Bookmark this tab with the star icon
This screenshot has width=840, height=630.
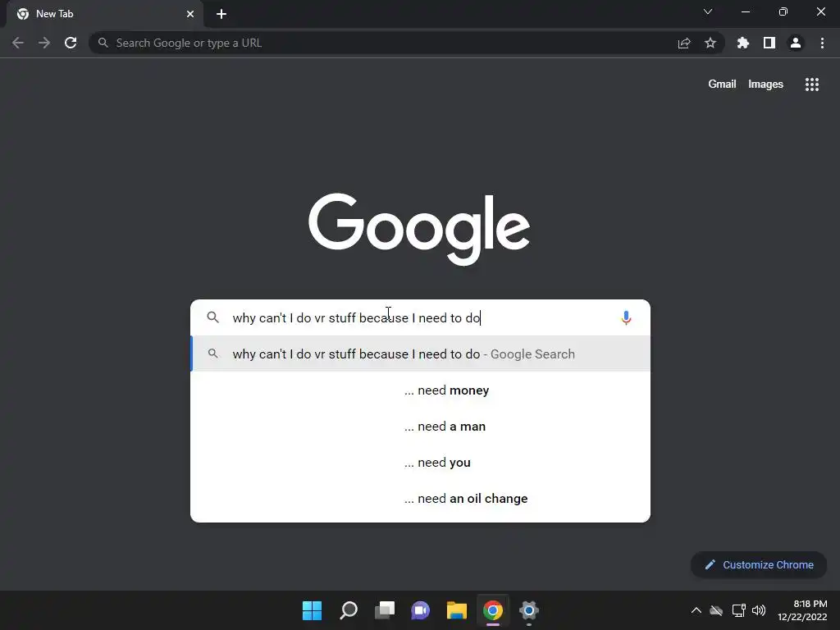click(x=710, y=43)
